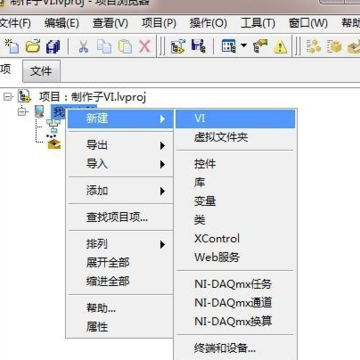
Task: Click the Paste clipboard icon
Action: tap(125, 46)
